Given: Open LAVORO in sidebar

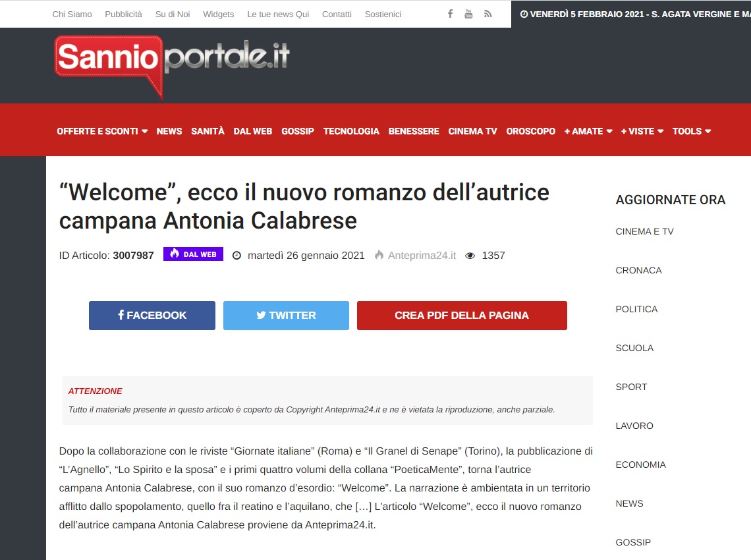Looking at the screenshot, I should coord(634,426).
